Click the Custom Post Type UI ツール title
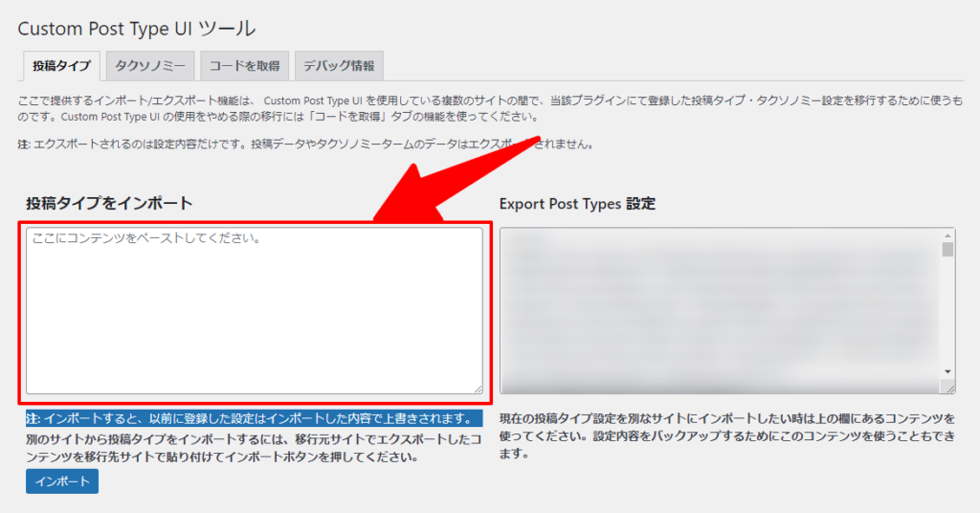This screenshot has height=513, width=980. 137,28
